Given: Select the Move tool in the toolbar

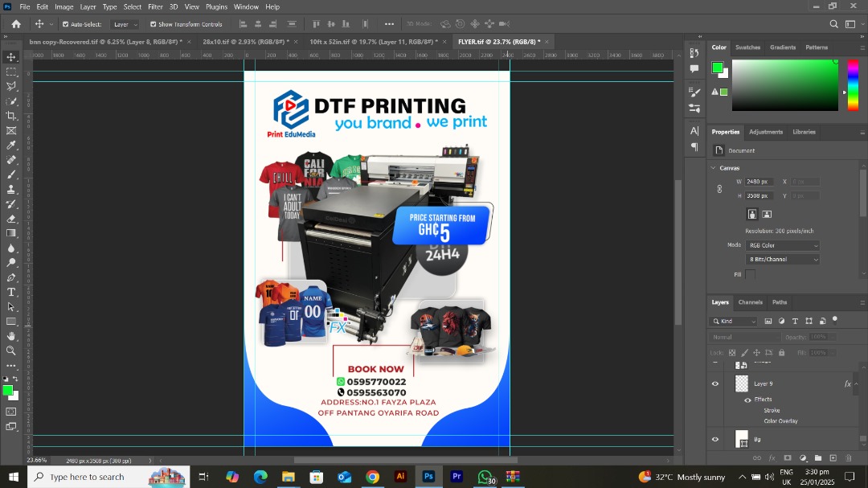Looking at the screenshot, I should point(11,57).
